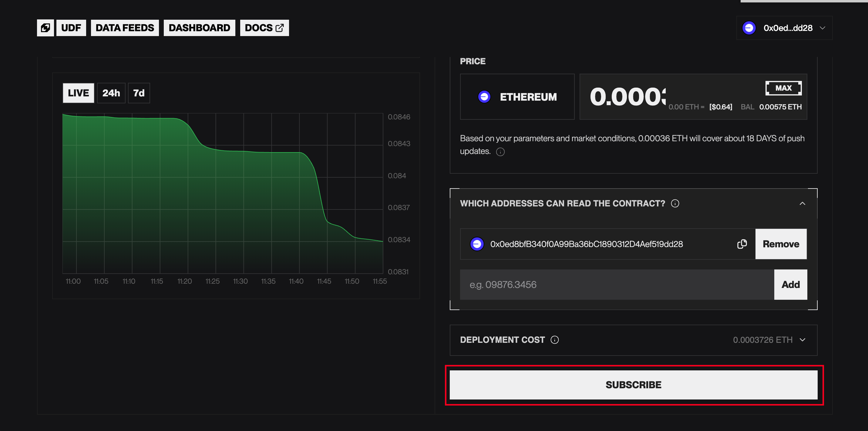Remove the listed reader address
Screen dimensions: 868x431
tap(780, 244)
